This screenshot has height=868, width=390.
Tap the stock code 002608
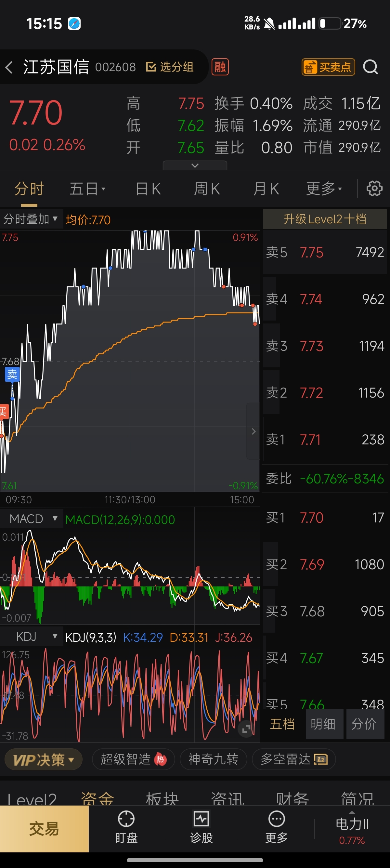(x=115, y=67)
